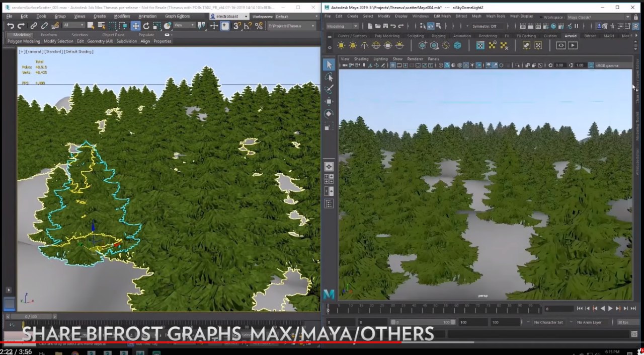The width and height of the screenshot is (644, 355).
Task: Click Maya range slider bar 0-100
Action: tap(423, 322)
